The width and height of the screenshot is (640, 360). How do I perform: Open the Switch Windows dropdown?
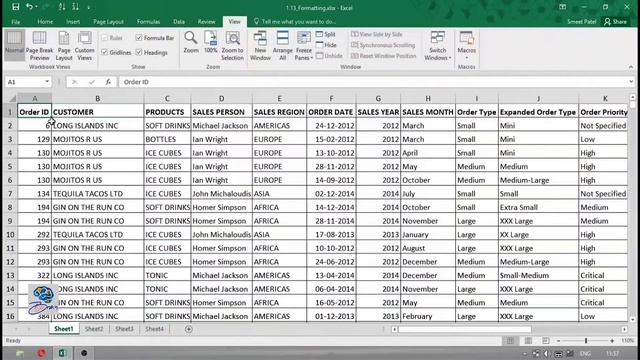point(438,46)
